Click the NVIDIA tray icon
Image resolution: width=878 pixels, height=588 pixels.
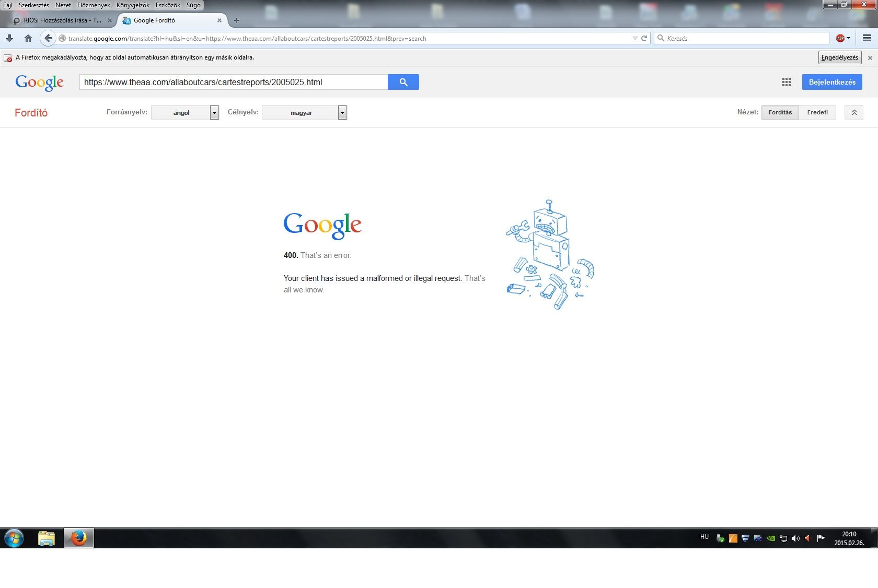771,538
